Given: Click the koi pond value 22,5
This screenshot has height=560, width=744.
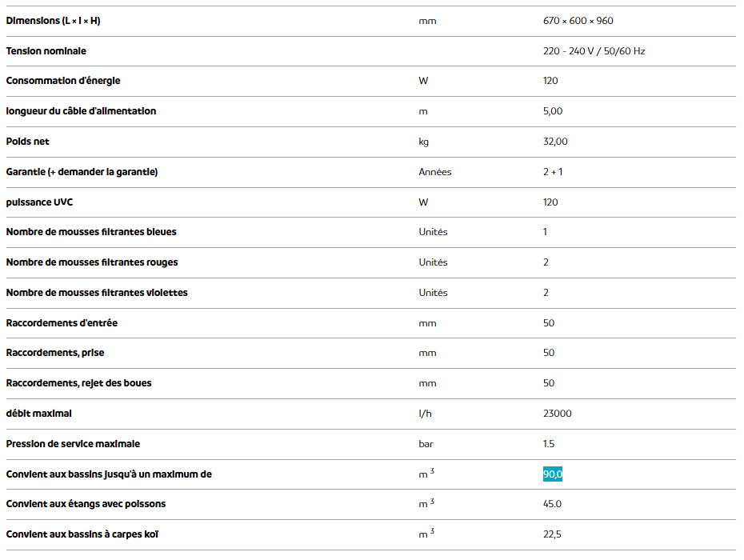Looking at the screenshot, I should pyautogui.click(x=552, y=534).
